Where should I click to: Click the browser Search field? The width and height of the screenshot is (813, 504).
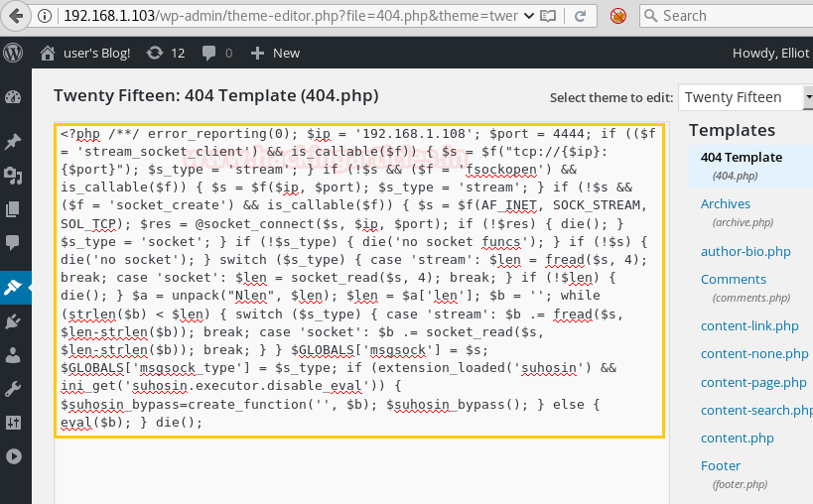727,16
